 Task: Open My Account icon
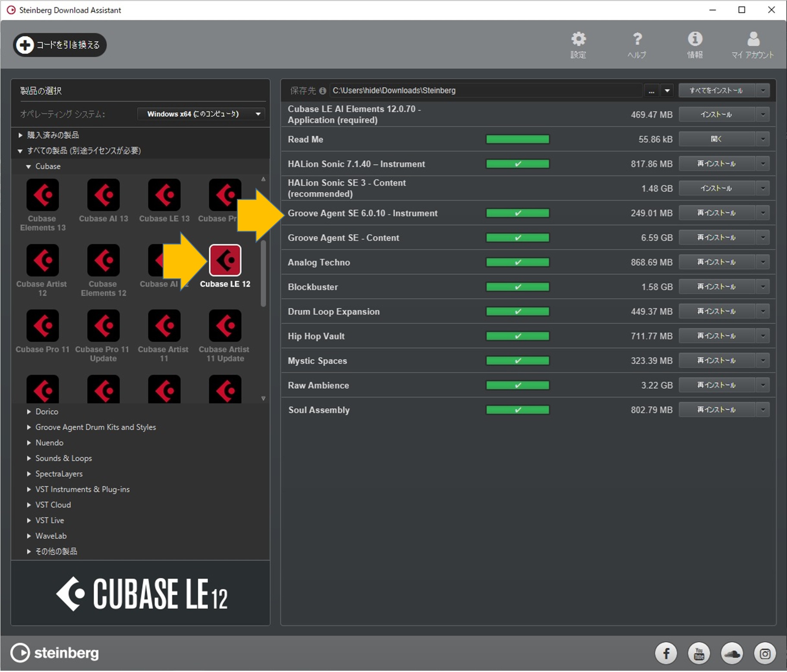(753, 40)
